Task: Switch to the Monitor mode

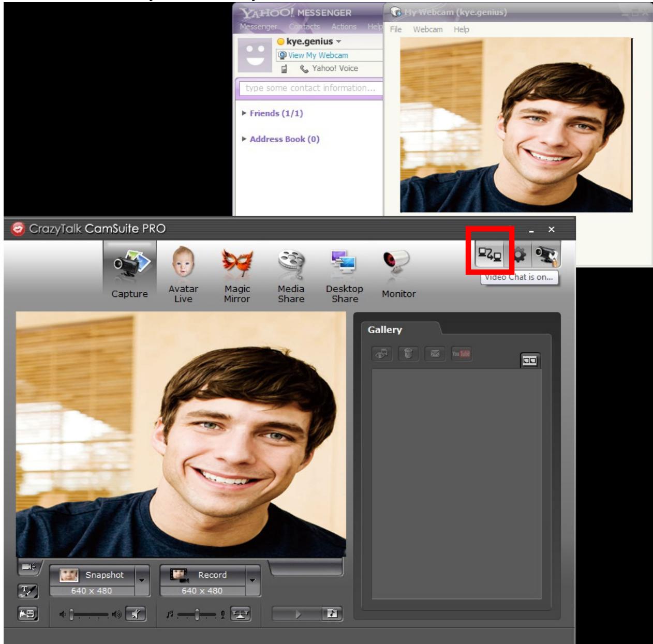Action: click(398, 274)
